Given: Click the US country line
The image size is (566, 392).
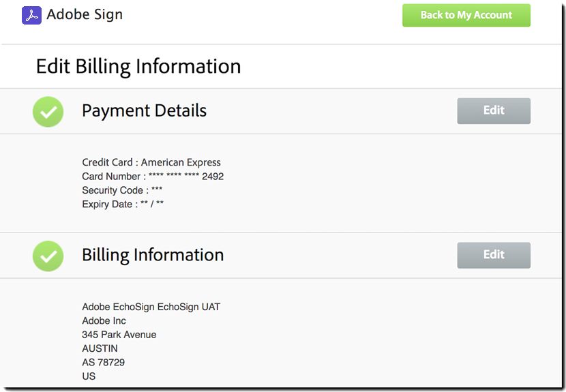Looking at the screenshot, I should (89, 376).
